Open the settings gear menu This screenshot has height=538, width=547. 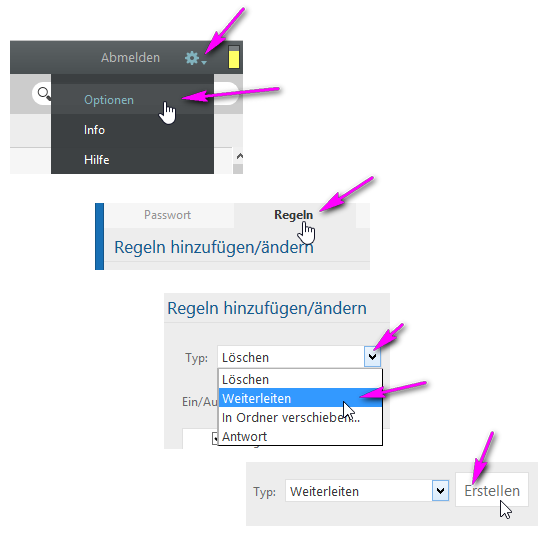pyautogui.click(x=192, y=58)
